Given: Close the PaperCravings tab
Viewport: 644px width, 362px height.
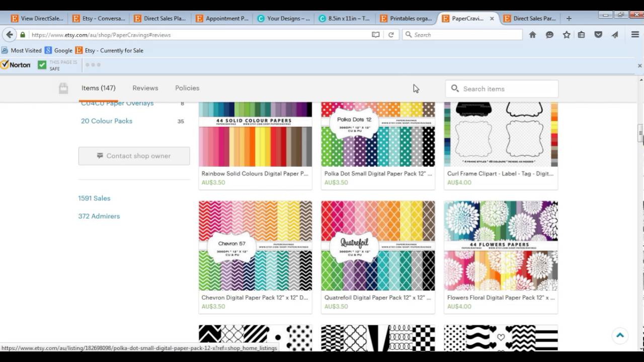Looking at the screenshot, I should click(x=492, y=19).
